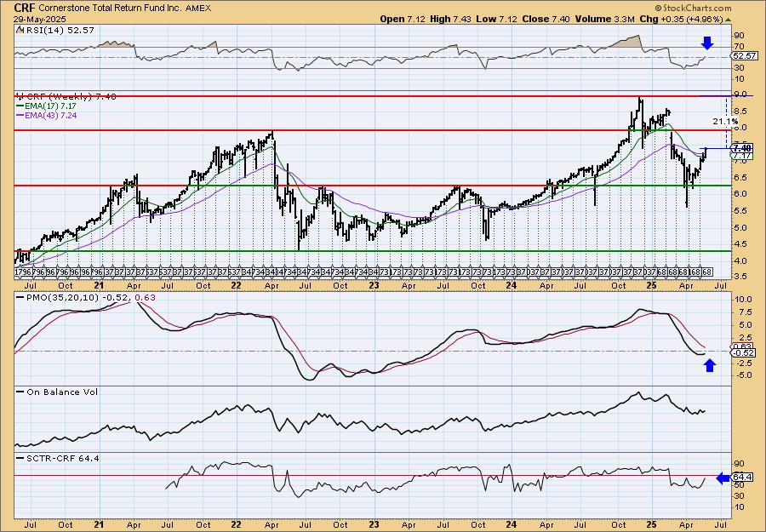
Task: Click the 6.5 price axis label
Action: tap(740, 177)
